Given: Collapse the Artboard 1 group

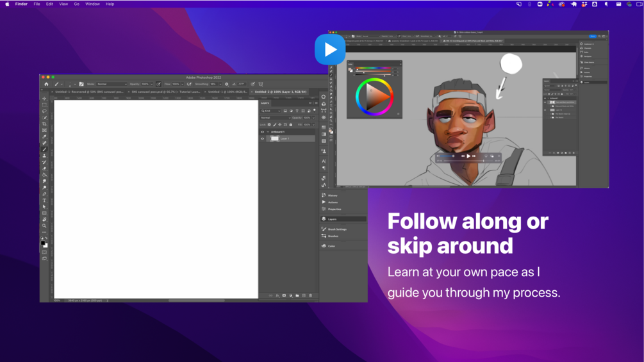Looking at the screenshot, I should click(268, 132).
